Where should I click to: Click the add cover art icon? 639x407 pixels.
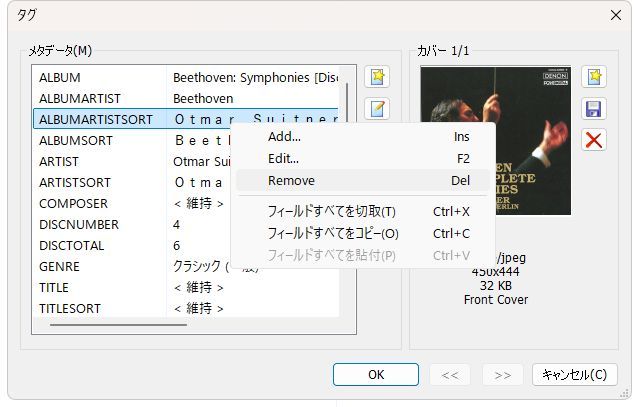594,77
